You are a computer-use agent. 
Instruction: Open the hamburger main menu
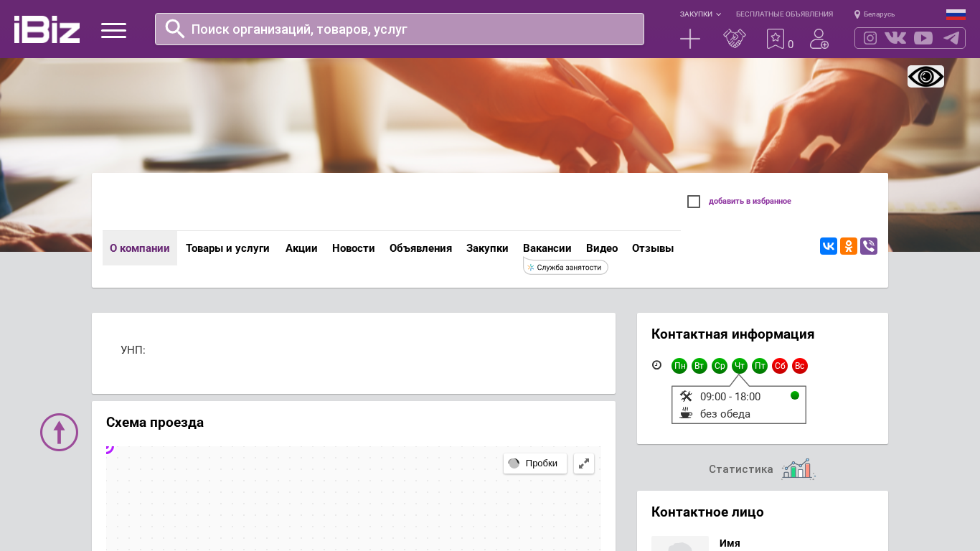pyautogui.click(x=113, y=30)
